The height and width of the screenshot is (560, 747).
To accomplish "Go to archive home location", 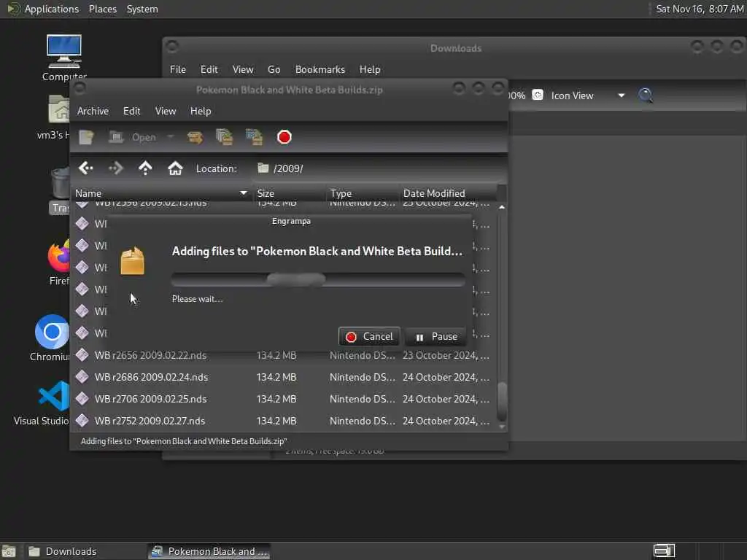I will coord(175,168).
